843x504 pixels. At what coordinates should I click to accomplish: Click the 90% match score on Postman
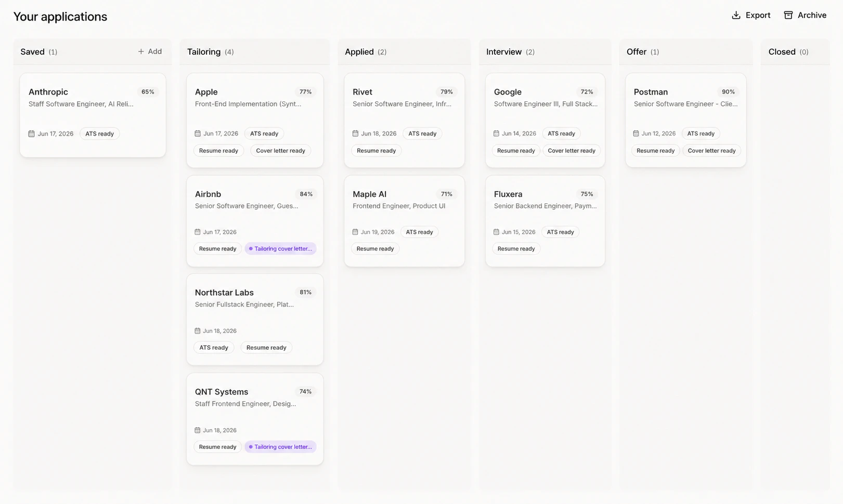[728, 92]
